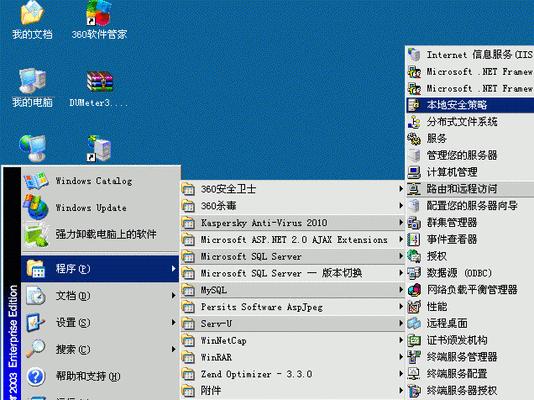Click the 终端服务管理器 icon

coord(414,357)
